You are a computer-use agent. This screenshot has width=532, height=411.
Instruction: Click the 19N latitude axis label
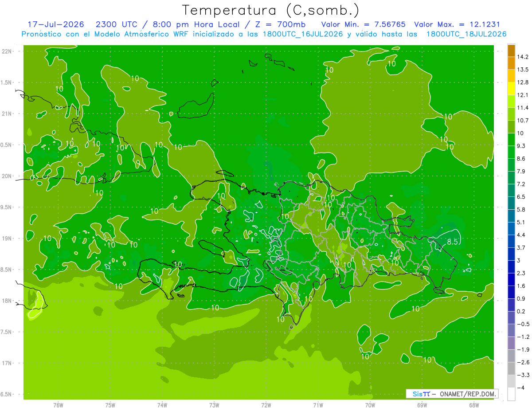7,238
